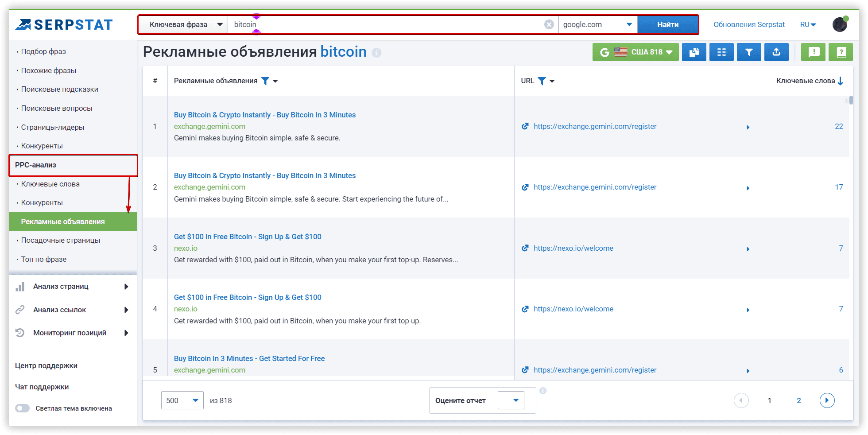
Task: Toggle the Светлая тема switch
Action: pos(22,408)
